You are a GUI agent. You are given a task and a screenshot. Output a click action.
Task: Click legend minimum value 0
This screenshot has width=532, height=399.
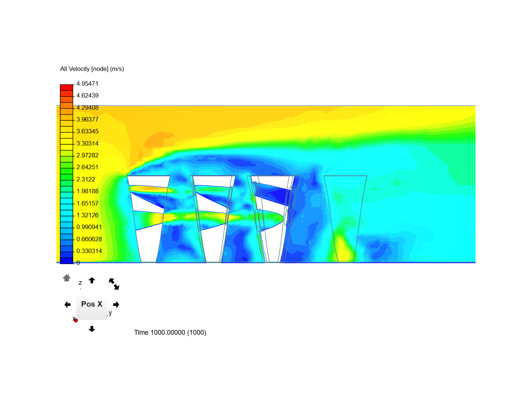(78, 263)
